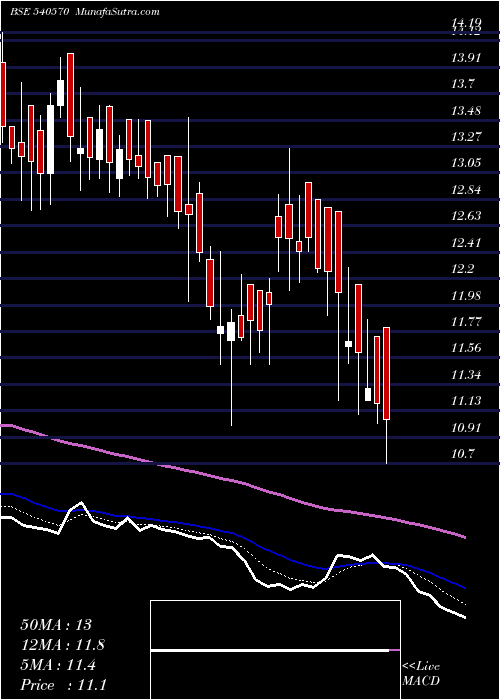Select the 13.91 price axis label

(466, 58)
